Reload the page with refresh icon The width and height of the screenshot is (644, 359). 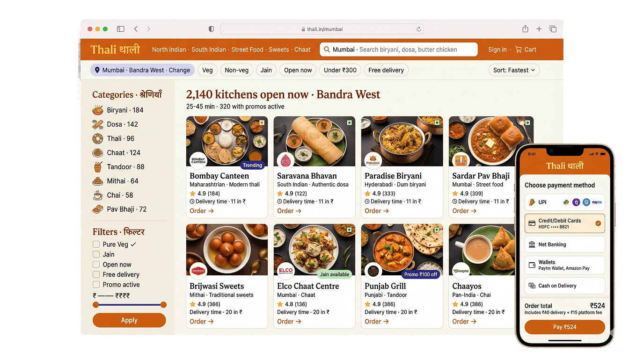pos(418,29)
